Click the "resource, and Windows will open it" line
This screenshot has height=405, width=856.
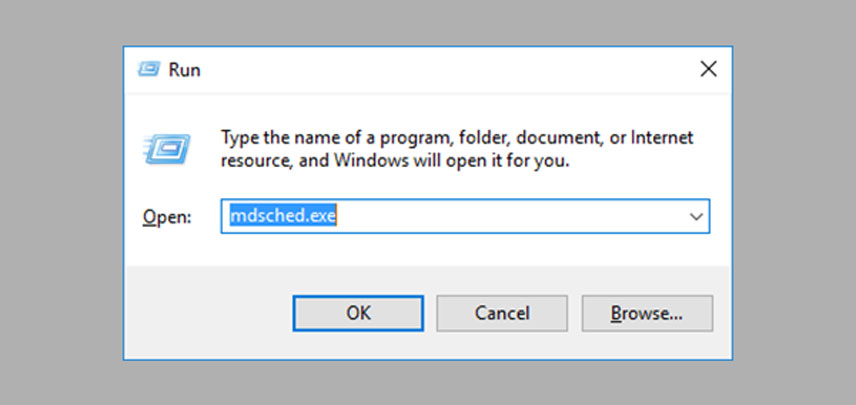coord(396,161)
